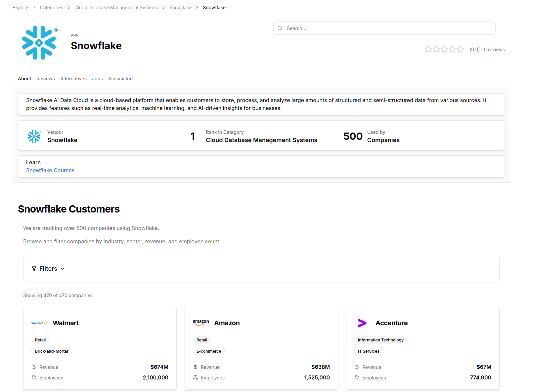533x392 pixels.
Task: Click the Cloud Database Management Systems rank category
Action: [x=261, y=140]
